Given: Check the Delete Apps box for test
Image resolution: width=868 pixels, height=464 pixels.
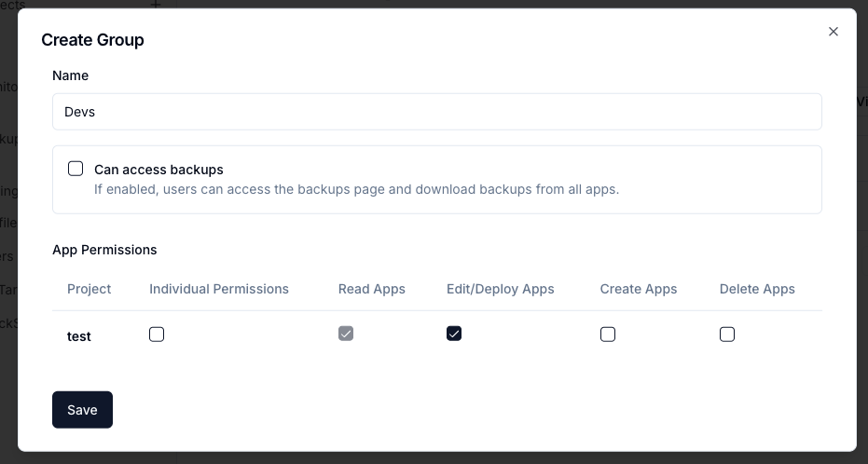Looking at the screenshot, I should pyautogui.click(x=727, y=334).
